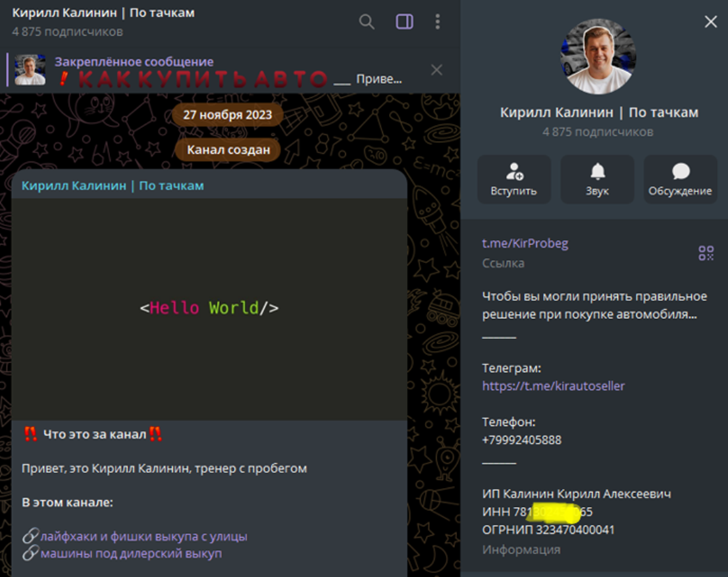Open the Обсуждение discussion button

point(680,180)
